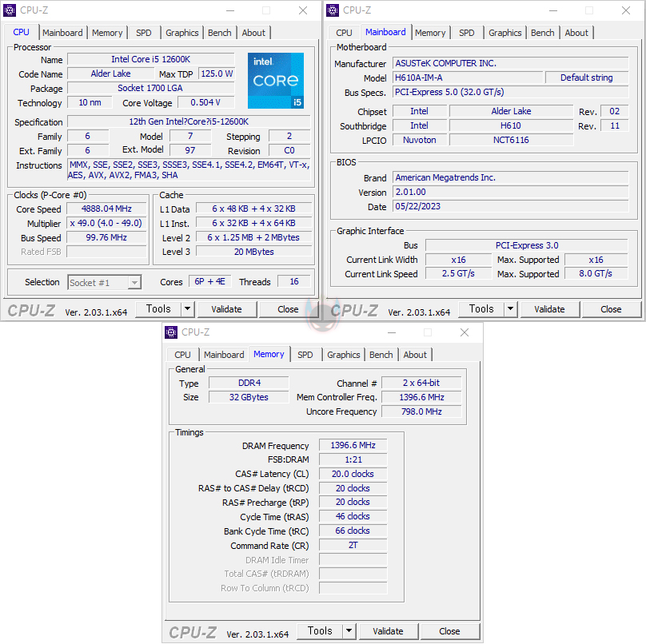Click the memory Size value '32 GBytes'
Viewport: 646px width, 644px height.
click(249, 397)
